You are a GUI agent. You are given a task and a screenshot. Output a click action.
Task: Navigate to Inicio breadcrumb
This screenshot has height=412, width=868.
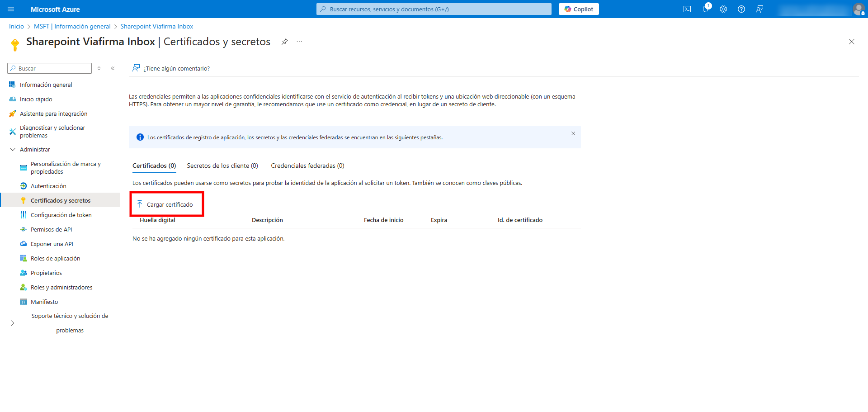click(16, 26)
